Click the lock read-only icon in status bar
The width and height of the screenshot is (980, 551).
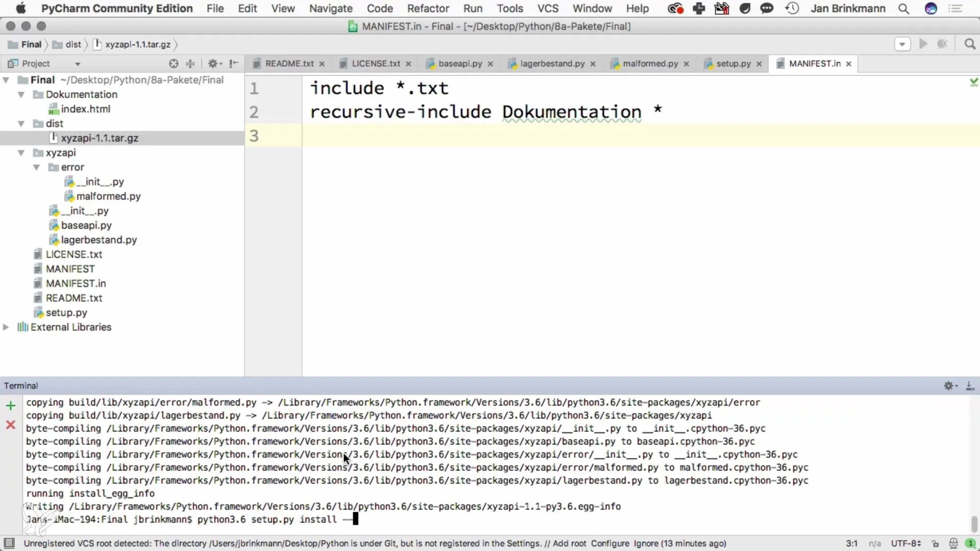pyautogui.click(x=935, y=543)
